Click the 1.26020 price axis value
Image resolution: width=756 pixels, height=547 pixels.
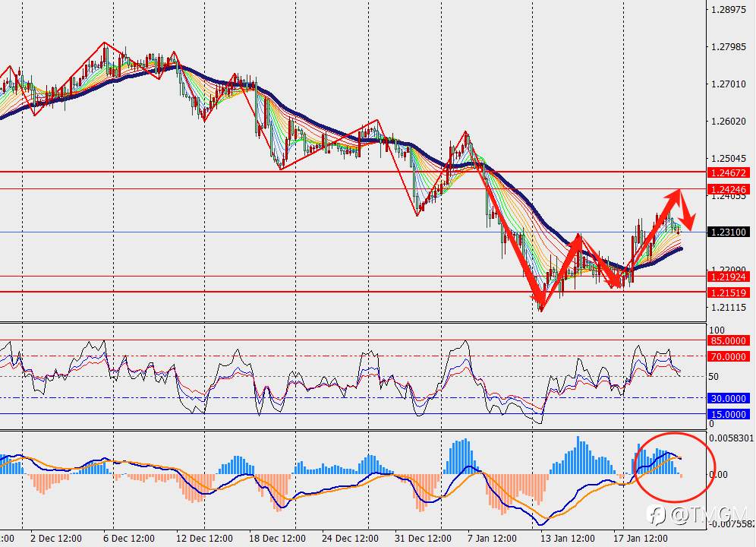point(729,122)
